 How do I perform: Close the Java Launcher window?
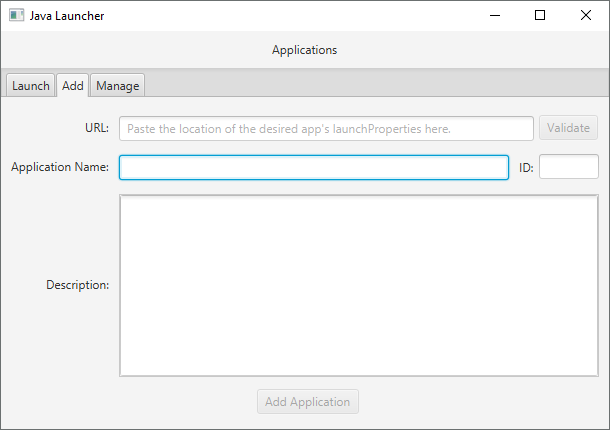coord(586,16)
